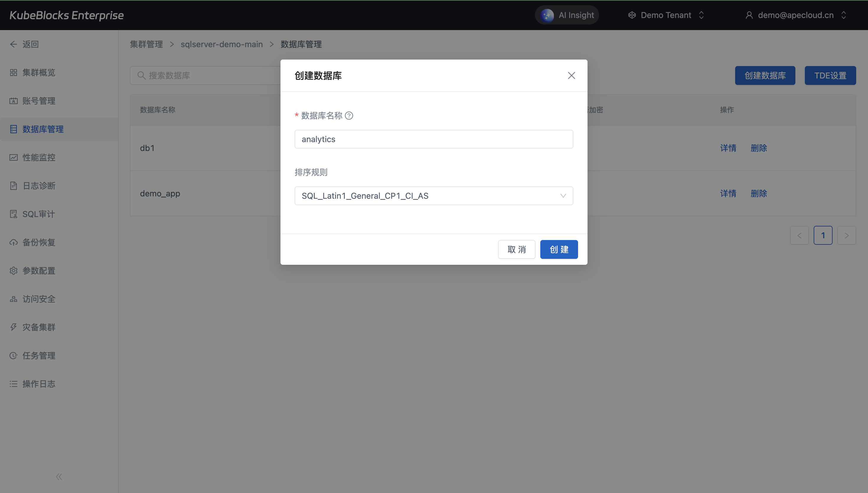Image resolution: width=868 pixels, height=493 pixels.
Task: Click the 取消 button in dialog
Action: tap(516, 249)
